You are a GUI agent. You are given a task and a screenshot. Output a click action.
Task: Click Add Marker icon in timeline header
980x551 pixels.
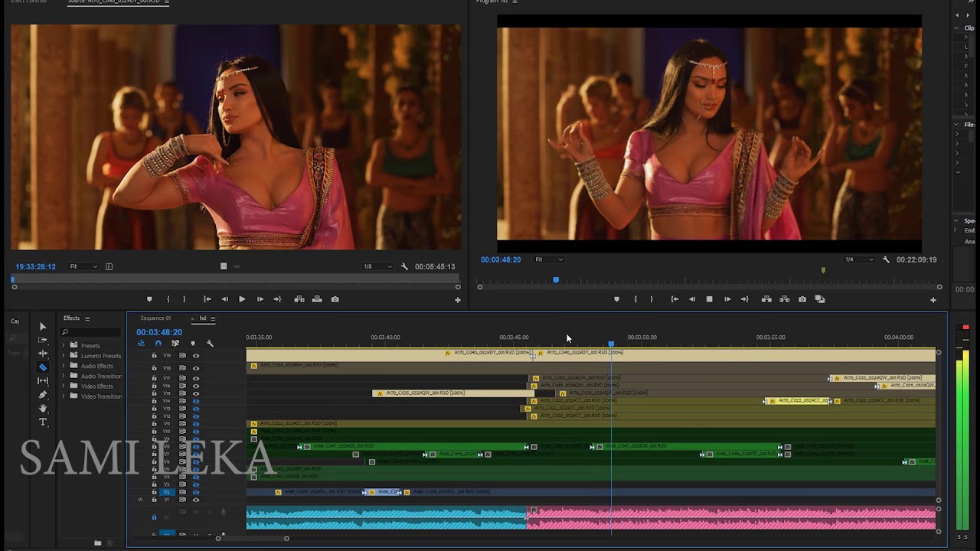pos(193,344)
